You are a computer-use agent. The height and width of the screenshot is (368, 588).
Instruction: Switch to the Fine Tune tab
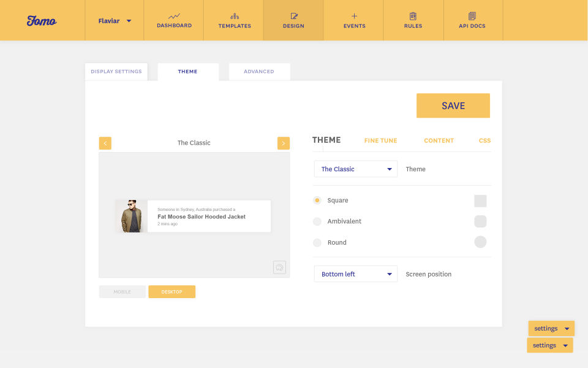(380, 140)
